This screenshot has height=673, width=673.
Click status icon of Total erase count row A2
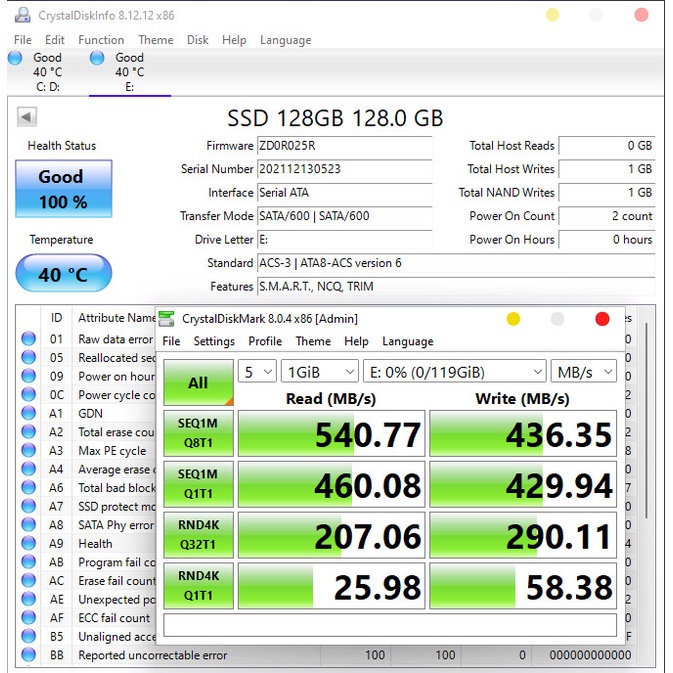(29, 431)
